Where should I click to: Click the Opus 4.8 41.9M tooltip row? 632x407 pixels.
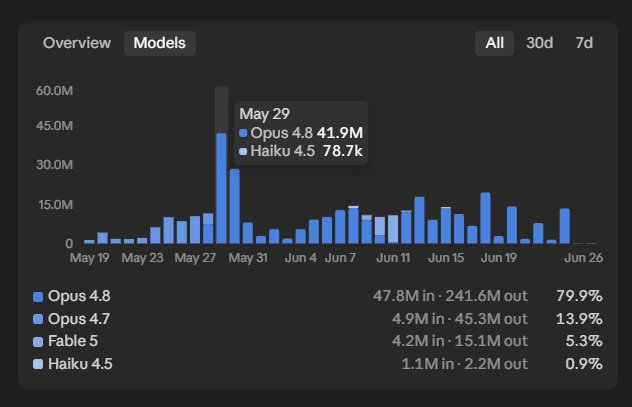[x=301, y=133]
